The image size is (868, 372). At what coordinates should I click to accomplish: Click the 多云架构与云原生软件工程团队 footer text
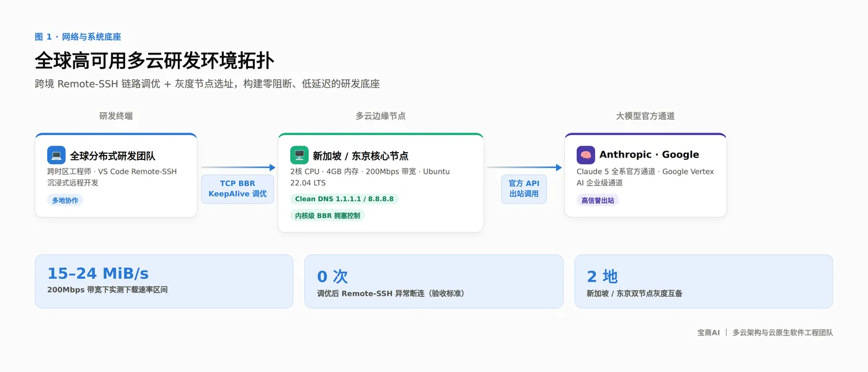pos(782,332)
